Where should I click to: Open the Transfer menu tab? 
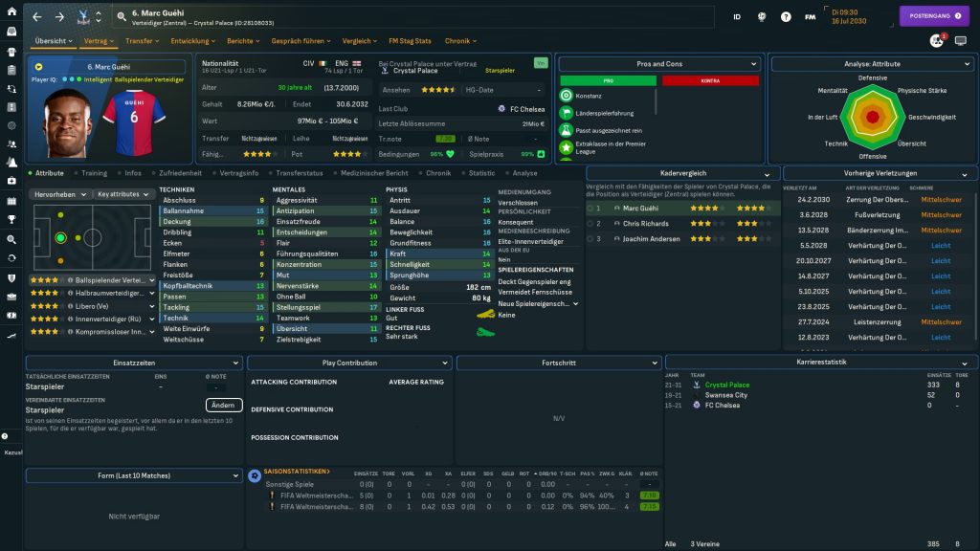143,41
